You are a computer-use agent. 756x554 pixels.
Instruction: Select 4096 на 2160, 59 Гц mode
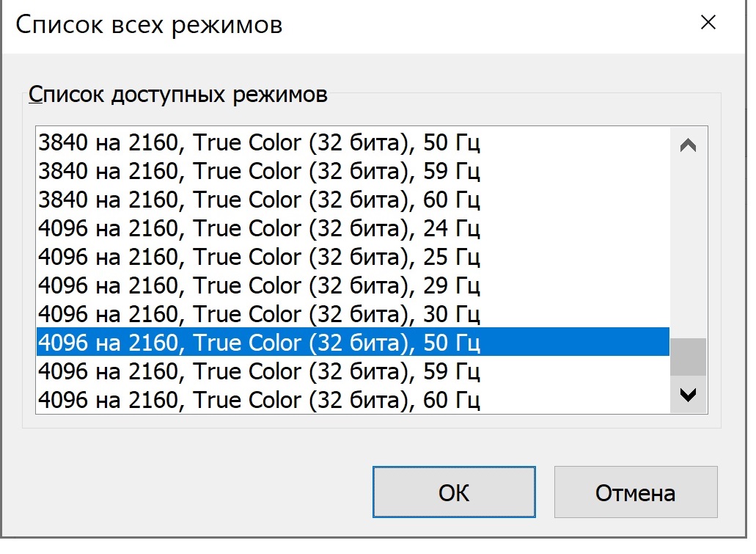[x=258, y=371]
